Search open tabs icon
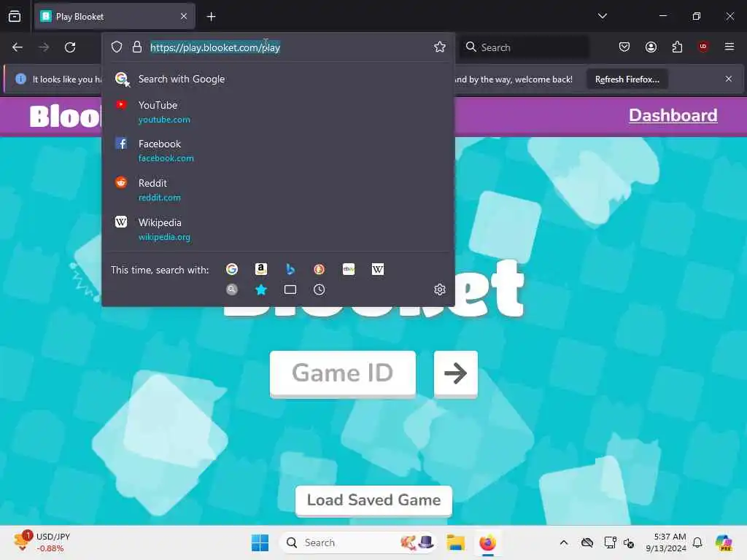 (290, 289)
